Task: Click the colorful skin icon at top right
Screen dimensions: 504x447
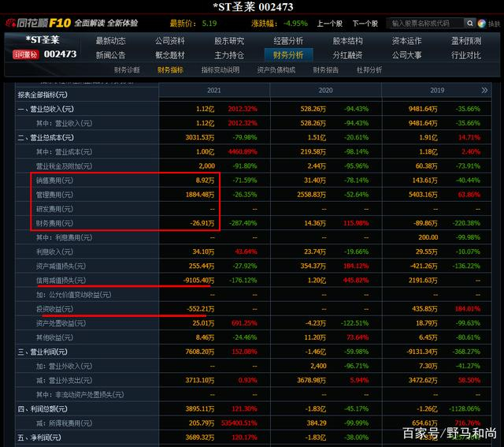Action: pyautogui.click(x=481, y=24)
